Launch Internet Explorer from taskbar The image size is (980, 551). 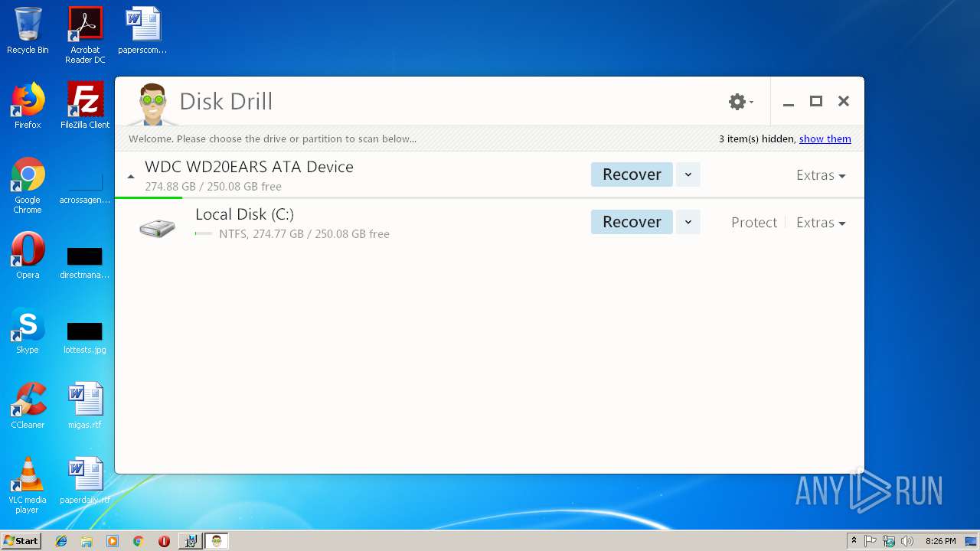[x=61, y=541]
